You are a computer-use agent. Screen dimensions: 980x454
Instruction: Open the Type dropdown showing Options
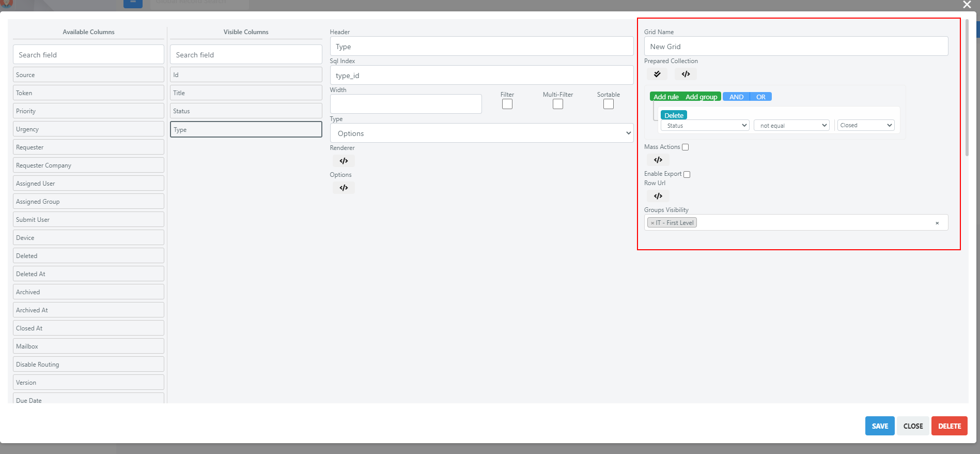click(481, 133)
